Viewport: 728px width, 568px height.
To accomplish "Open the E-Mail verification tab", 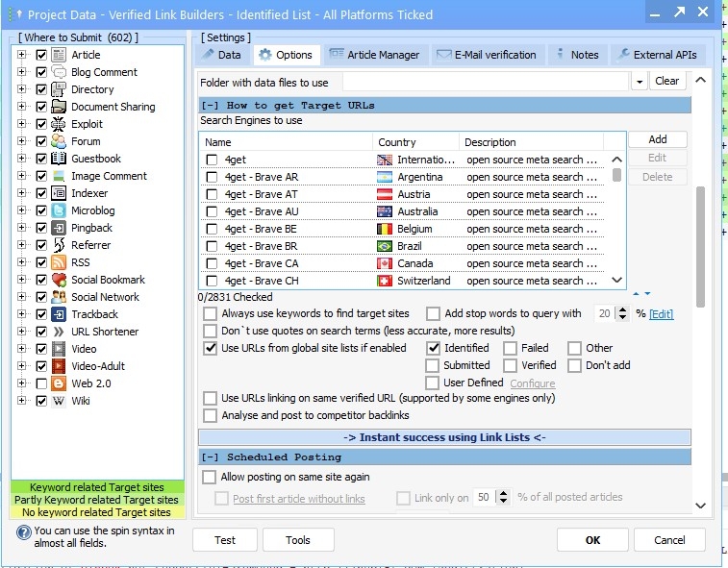I will coord(487,55).
